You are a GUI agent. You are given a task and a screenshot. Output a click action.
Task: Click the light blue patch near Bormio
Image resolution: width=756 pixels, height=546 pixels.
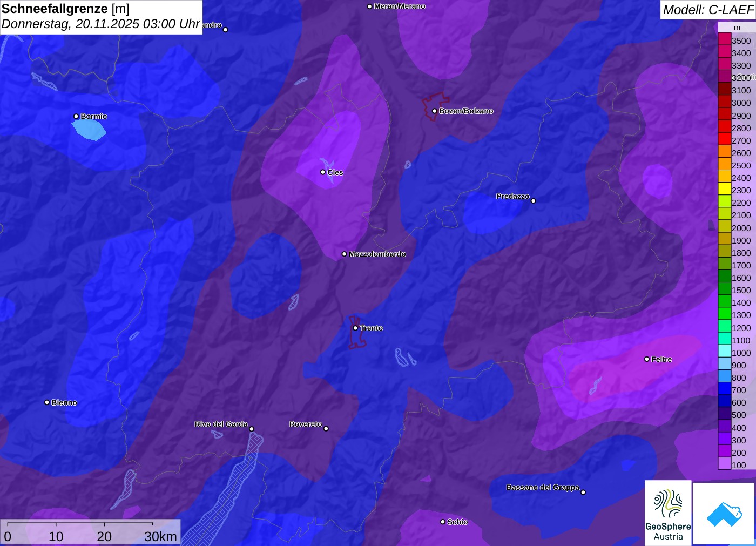[89, 130]
